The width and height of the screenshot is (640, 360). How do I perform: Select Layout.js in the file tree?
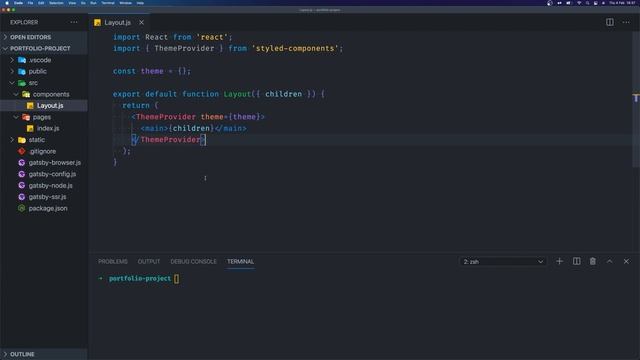(50, 106)
